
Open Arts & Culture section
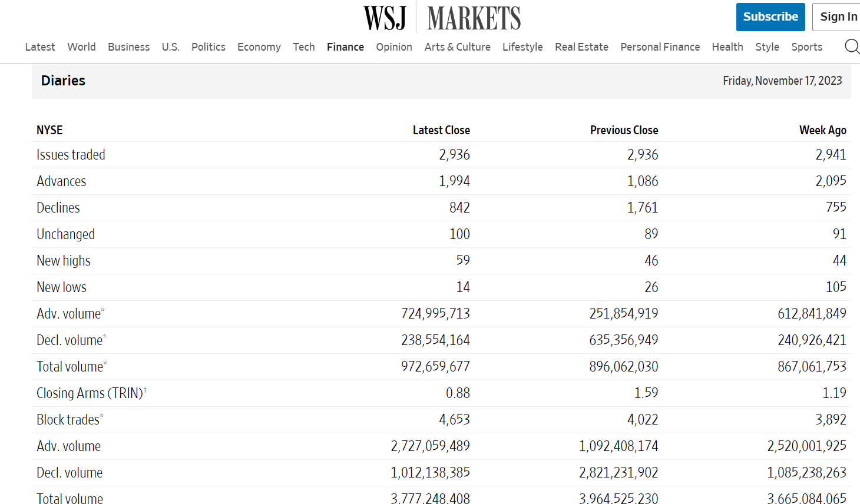pos(458,47)
